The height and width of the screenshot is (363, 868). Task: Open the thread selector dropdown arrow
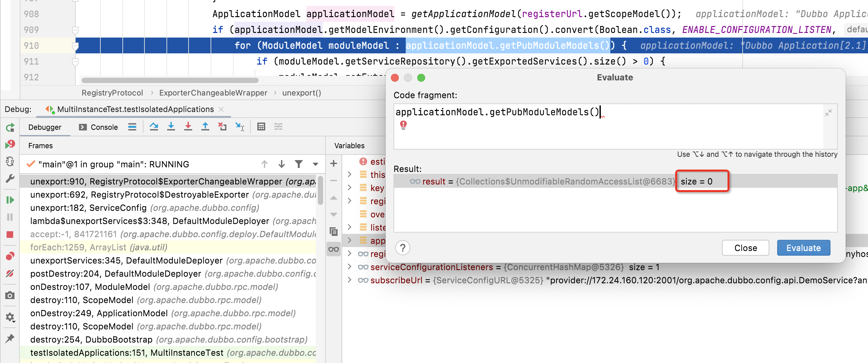click(316, 164)
